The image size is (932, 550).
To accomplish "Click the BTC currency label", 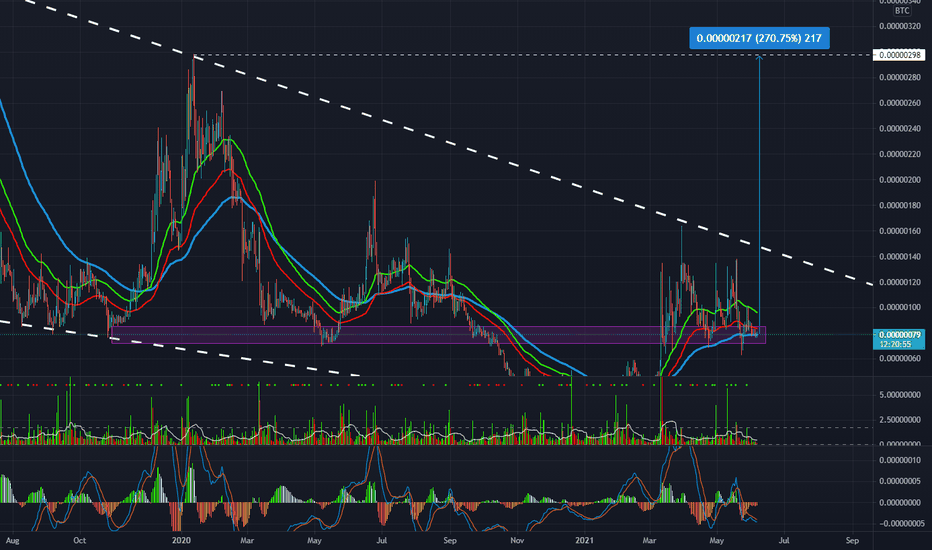I will pos(902,11).
